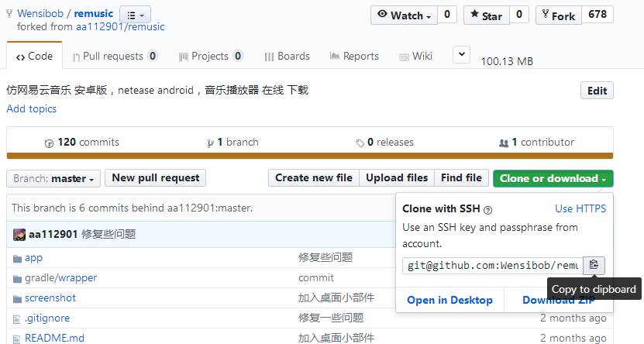
Task: Click Add topics link
Action: [x=32, y=108]
